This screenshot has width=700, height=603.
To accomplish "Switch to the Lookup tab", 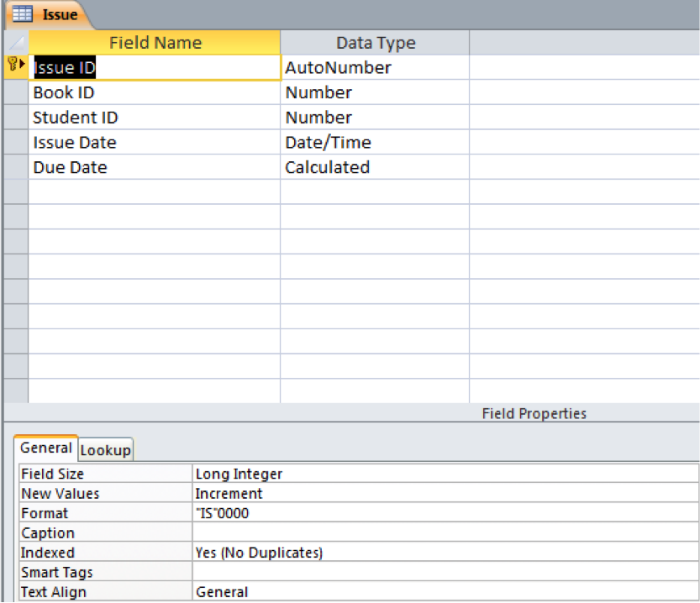I will click(105, 449).
